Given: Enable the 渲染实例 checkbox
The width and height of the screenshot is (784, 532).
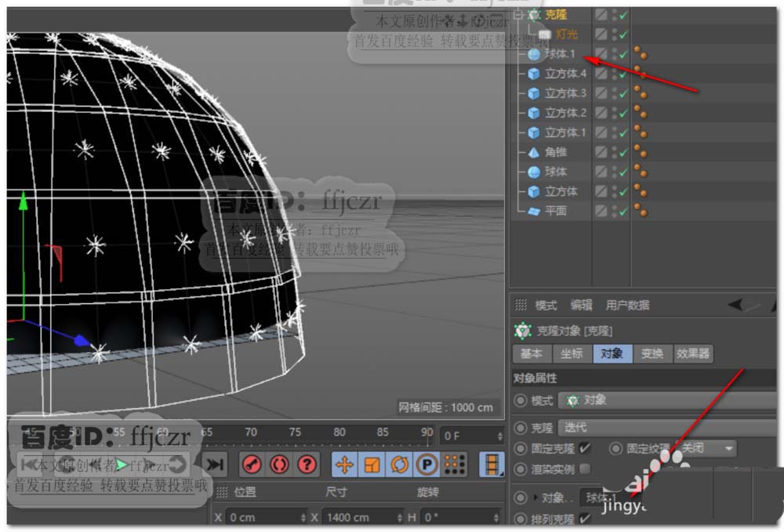Looking at the screenshot, I should [x=584, y=469].
